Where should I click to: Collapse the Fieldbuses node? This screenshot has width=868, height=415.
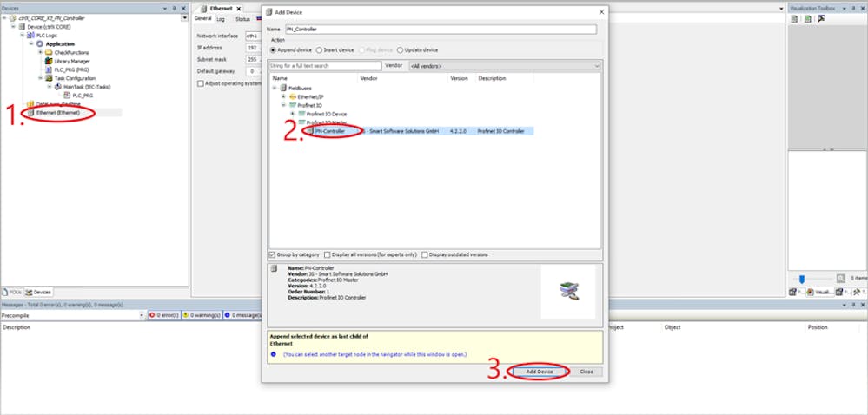pyautogui.click(x=274, y=88)
